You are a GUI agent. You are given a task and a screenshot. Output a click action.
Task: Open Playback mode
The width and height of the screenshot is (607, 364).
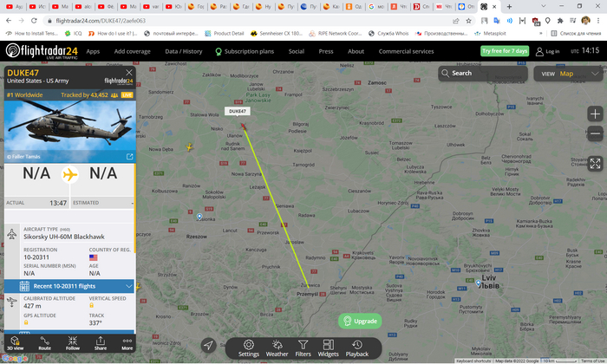(x=357, y=348)
